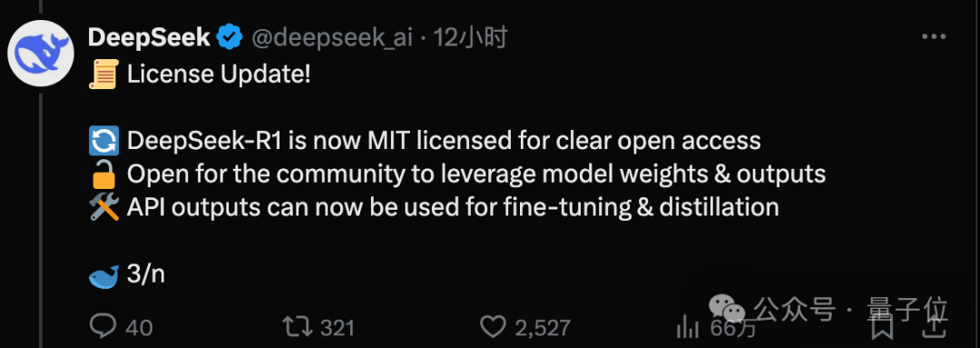Like the tweet with heart icon
This screenshot has height=348, width=980.
(494, 327)
